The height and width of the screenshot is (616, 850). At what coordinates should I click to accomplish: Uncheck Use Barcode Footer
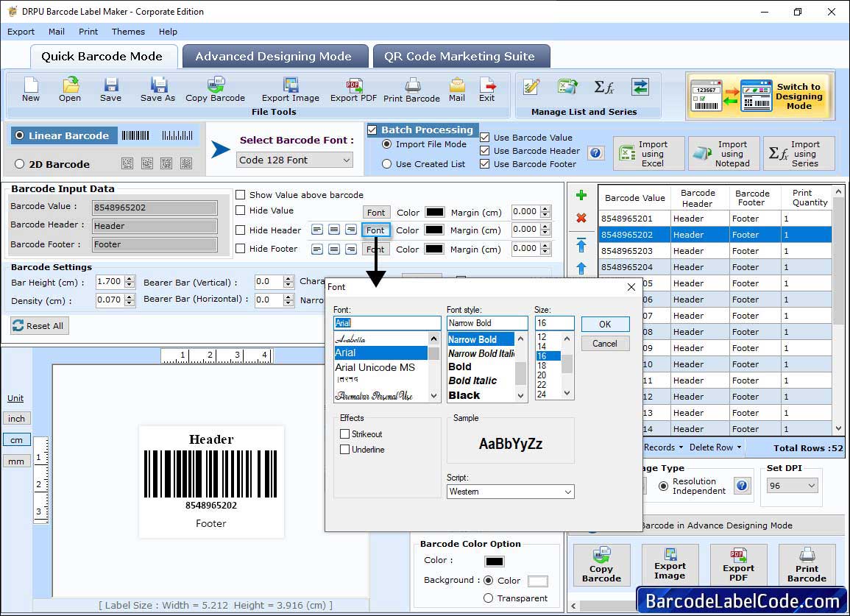pos(485,164)
